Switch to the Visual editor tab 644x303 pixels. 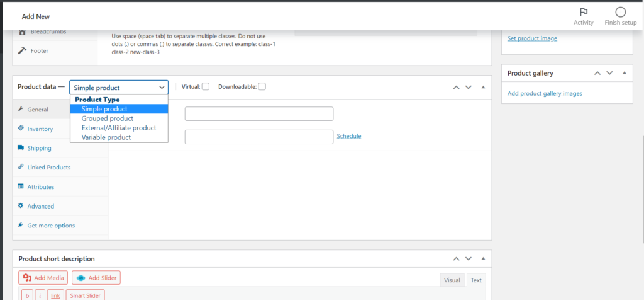click(x=452, y=280)
